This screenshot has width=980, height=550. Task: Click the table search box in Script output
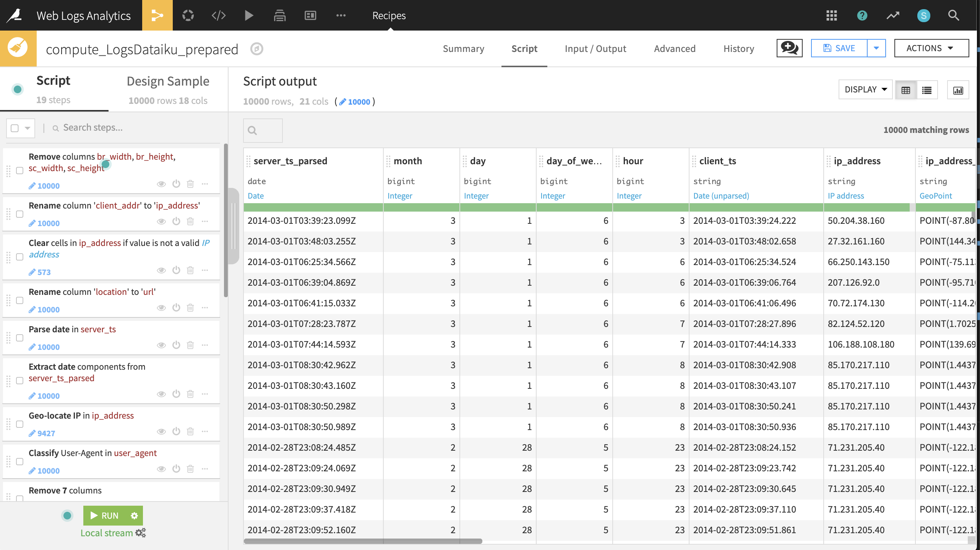[x=263, y=131]
